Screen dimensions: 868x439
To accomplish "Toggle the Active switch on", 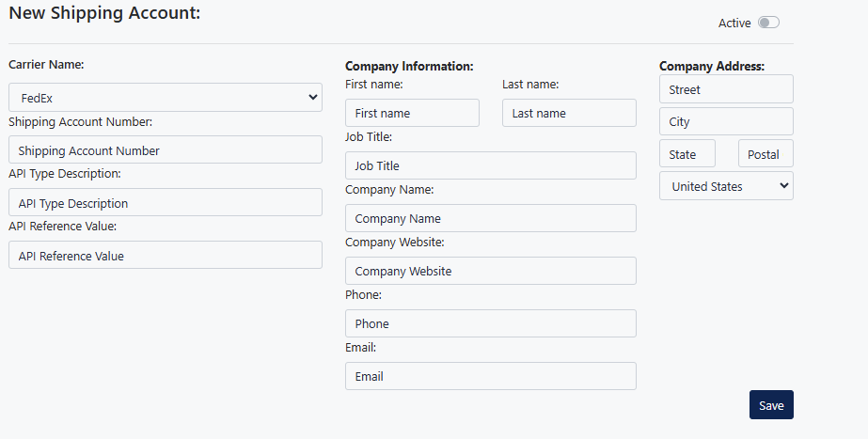I will [768, 23].
